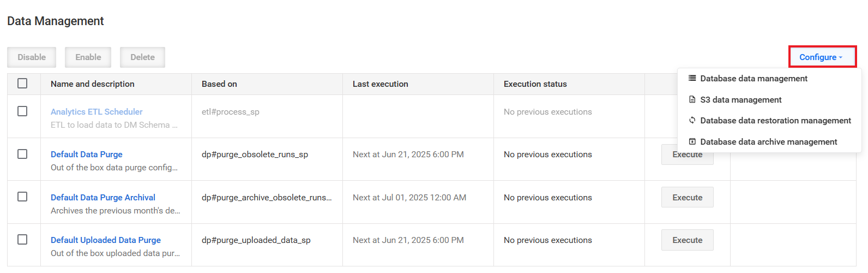The width and height of the screenshot is (868, 273).
Task: Toggle the select-all checkbox in header
Action: click(22, 84)
